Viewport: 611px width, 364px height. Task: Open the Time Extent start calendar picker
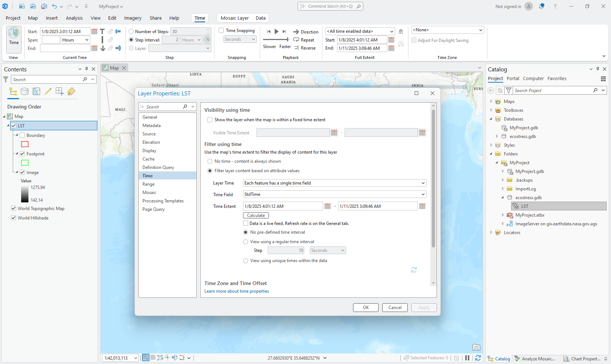click(x=328, y=206)
